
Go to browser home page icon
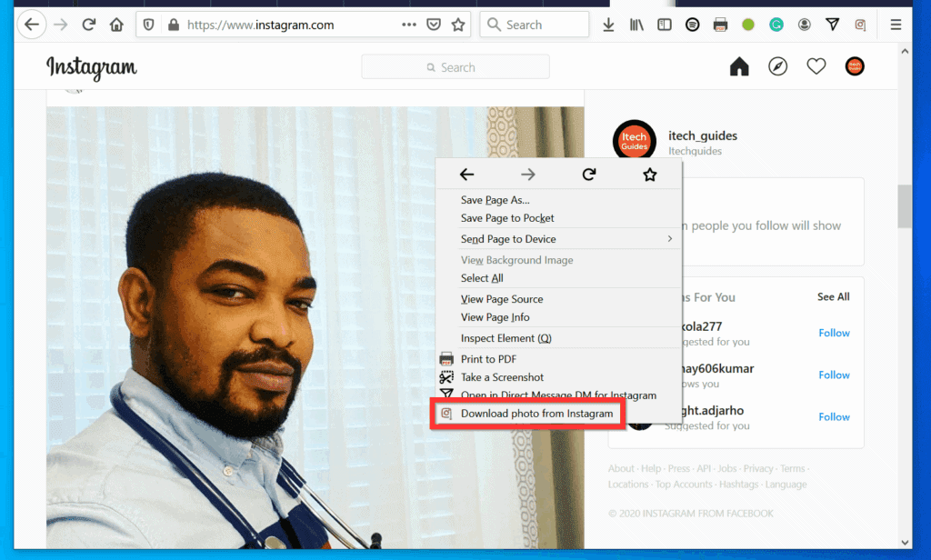click(116, 25)
